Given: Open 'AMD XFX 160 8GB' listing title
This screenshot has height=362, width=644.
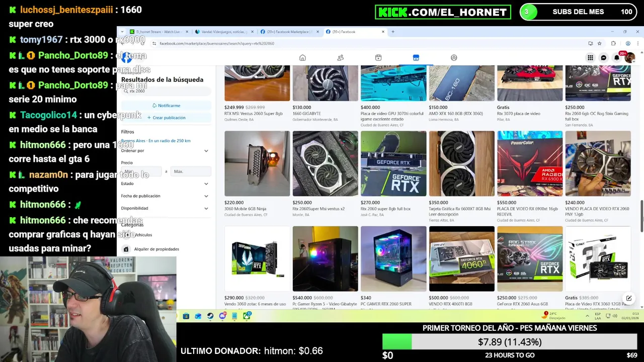Looking at the screenshot, I should (x=456, y=114).
